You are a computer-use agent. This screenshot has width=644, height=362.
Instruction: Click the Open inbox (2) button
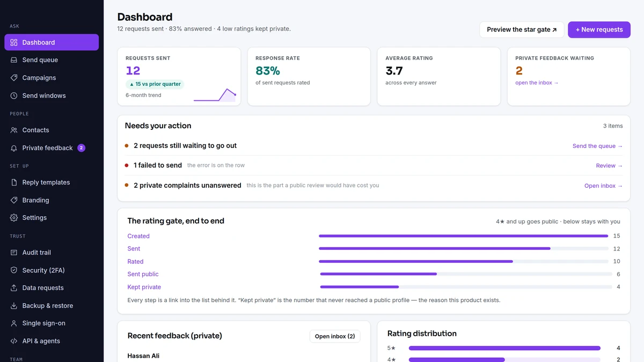(x=335, y=336)
